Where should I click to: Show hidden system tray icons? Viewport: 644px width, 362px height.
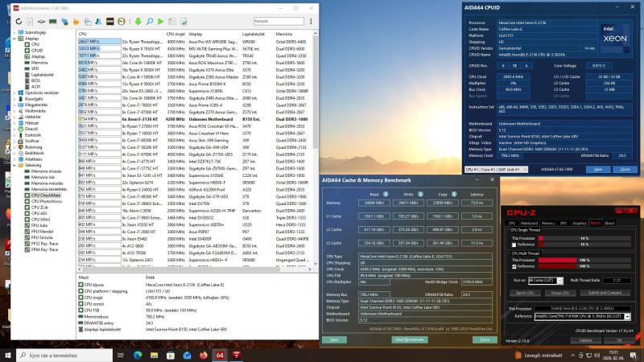(572, 356)
